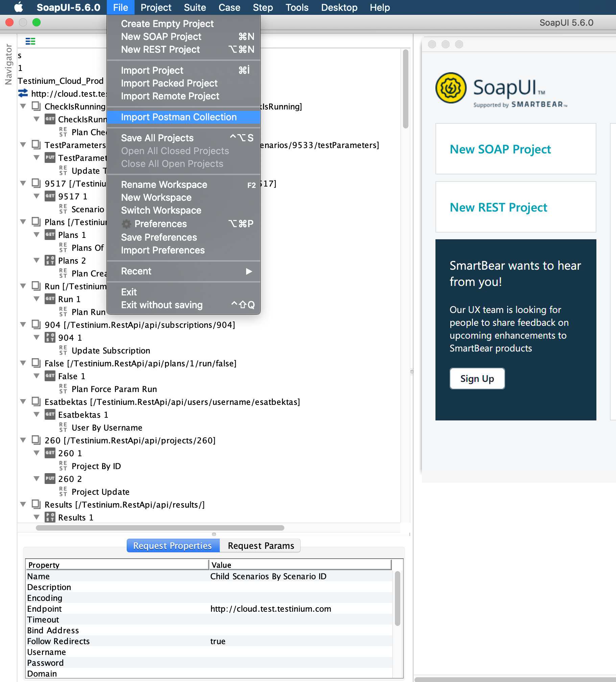Select Import Project menu entry
Screen dimensions: 616x682
(x=184, y=70)
